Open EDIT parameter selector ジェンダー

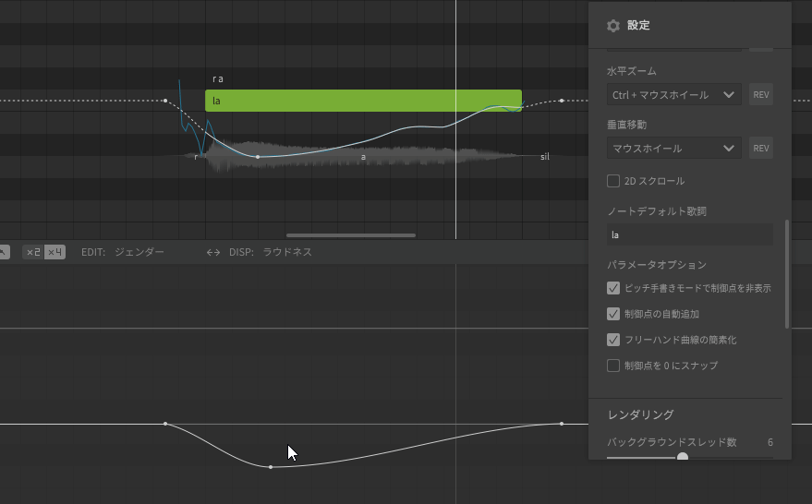click(139, 252)
